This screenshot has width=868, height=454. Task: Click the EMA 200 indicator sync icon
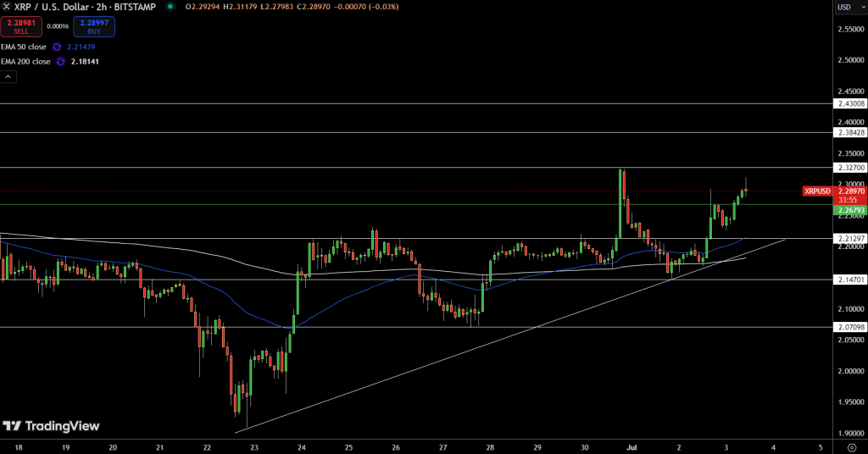click(60, 61)
